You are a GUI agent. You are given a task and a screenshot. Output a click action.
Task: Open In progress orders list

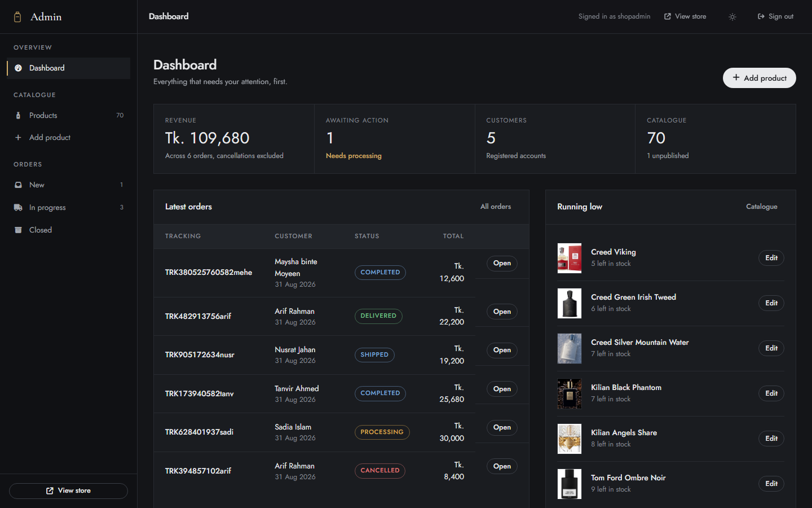68,207
